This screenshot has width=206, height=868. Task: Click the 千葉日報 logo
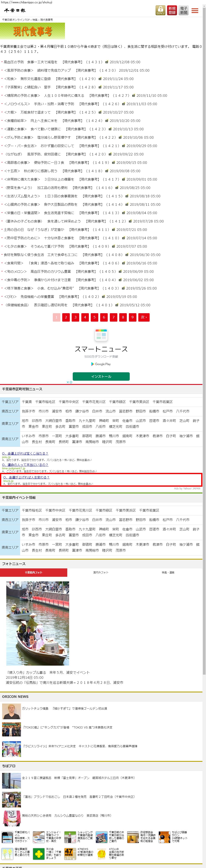[15, 10]
